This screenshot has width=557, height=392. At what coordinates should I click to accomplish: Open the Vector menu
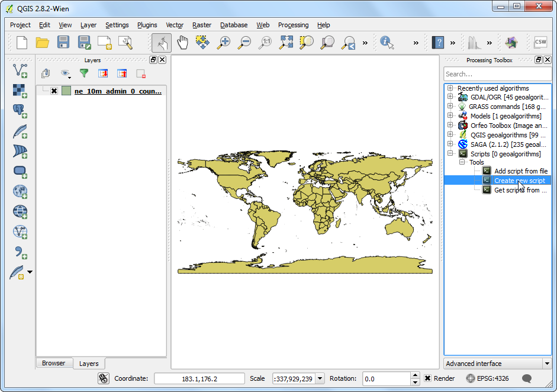[175, 25]
